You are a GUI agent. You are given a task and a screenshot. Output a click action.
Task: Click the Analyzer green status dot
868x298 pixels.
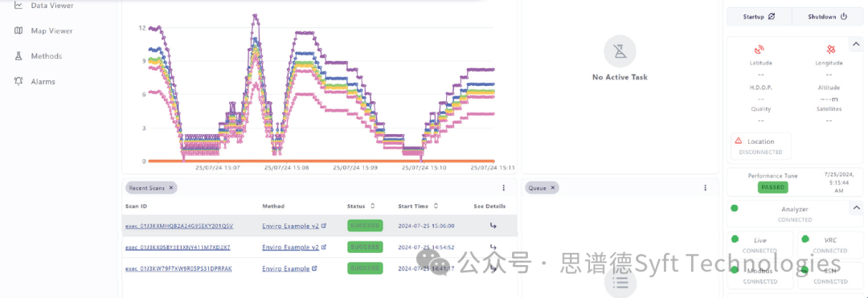pos(735,208)
